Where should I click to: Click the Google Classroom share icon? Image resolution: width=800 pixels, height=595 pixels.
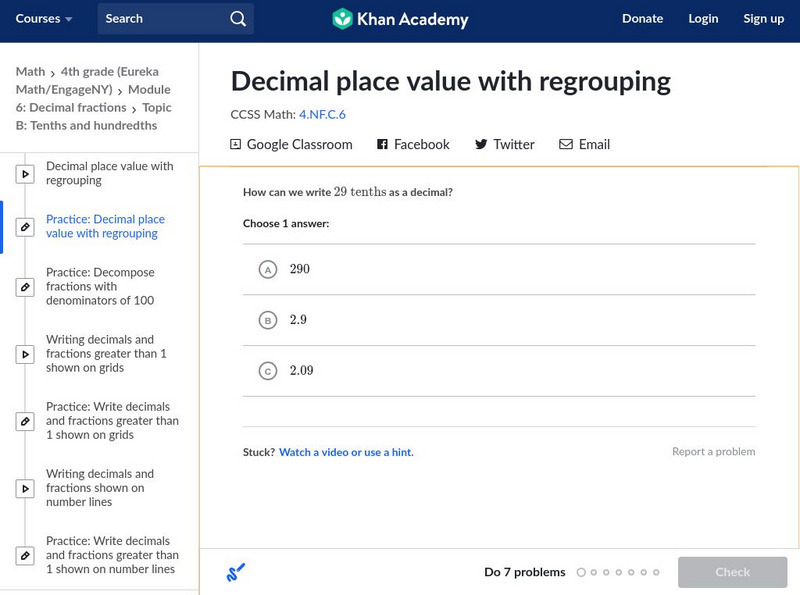tap(236, 144)
